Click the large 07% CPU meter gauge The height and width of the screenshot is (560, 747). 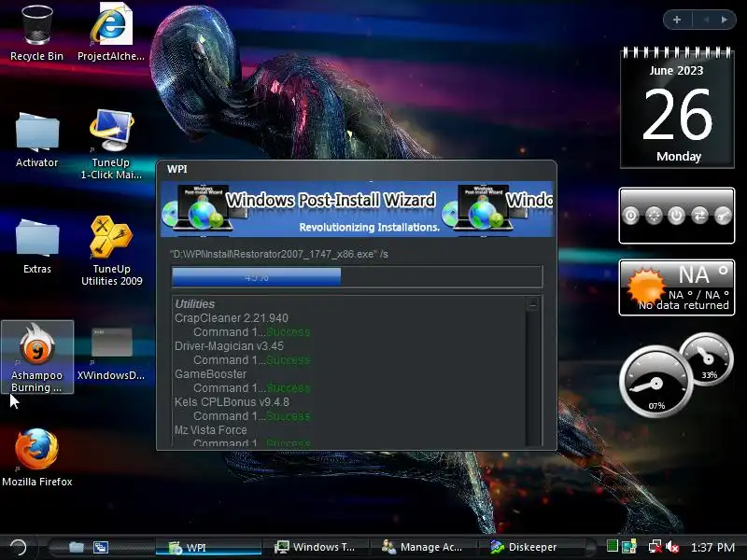point(656,382)
